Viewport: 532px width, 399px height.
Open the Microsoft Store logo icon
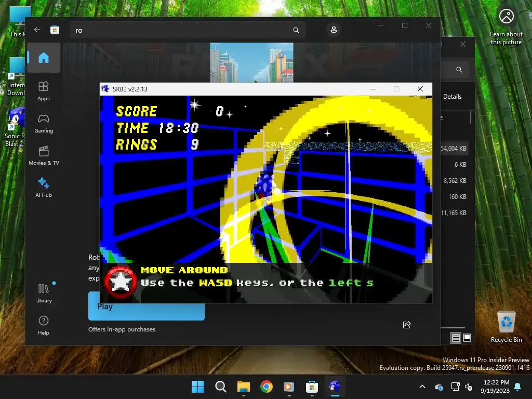pos(55,30)
